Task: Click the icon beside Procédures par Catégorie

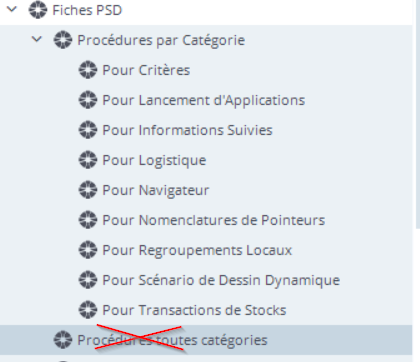Action: click(63, 40)
